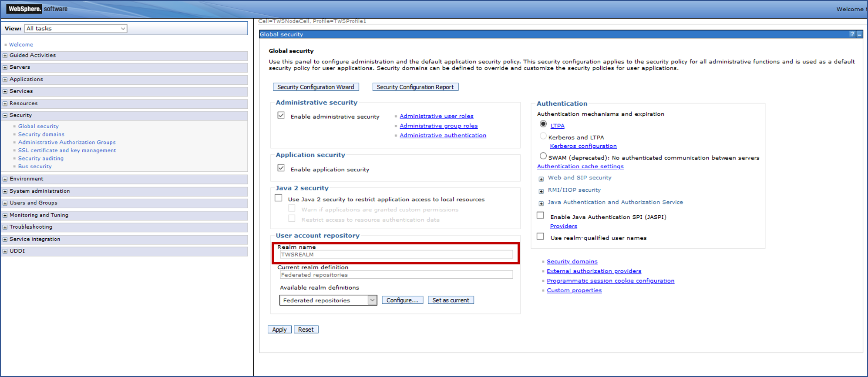Click the Apply button

coord(279,330)
